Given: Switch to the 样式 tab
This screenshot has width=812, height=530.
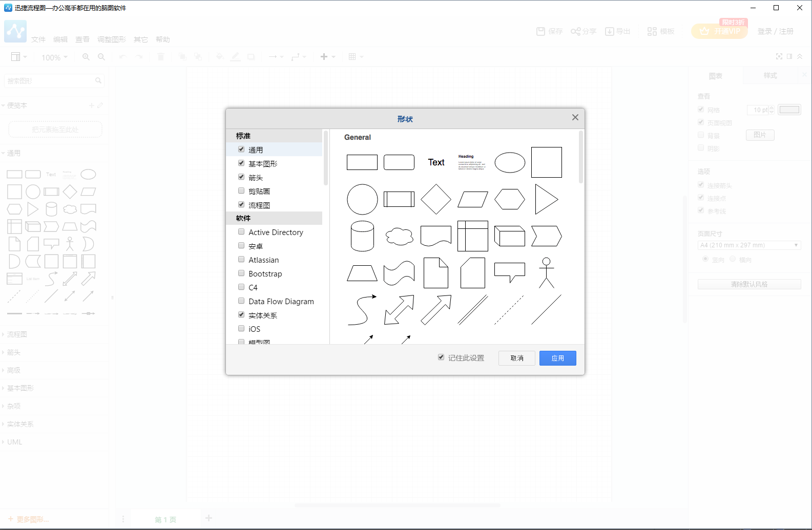Looking at the screenshot, I should [x=771, y=76].
